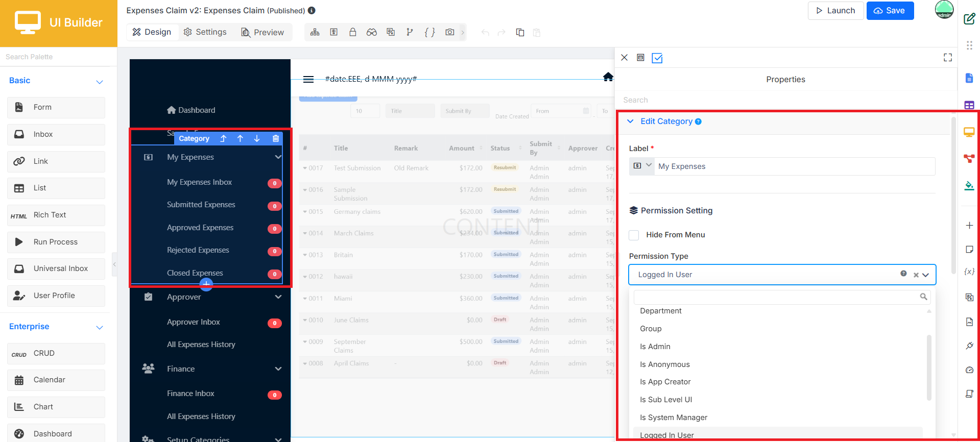Image resolution: width=980 pixels, height=442 pixels.
Task: Open the permission lock icon in toolbar
Action: [352, 32]
